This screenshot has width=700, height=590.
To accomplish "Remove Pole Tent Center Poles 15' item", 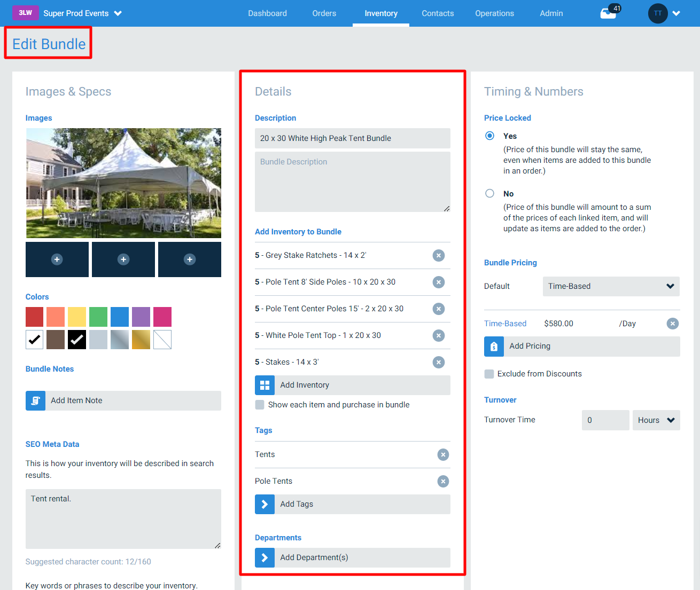I will (439, 309).
